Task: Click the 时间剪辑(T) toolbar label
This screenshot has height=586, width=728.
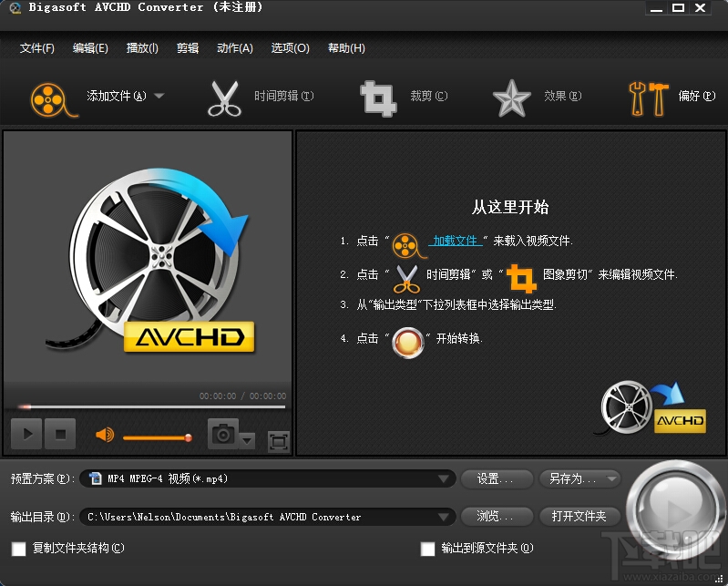Action: point(283,96)
